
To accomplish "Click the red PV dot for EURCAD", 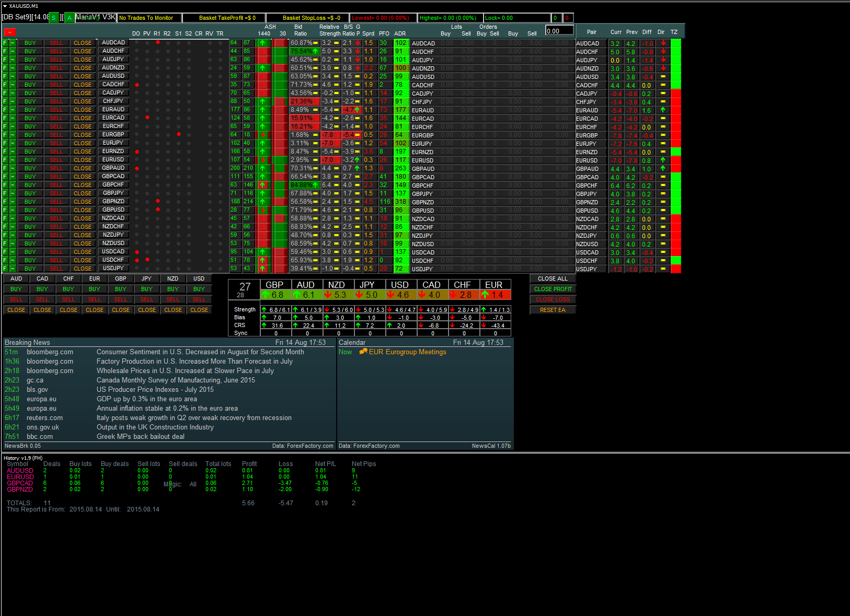I will pos(147,118).
